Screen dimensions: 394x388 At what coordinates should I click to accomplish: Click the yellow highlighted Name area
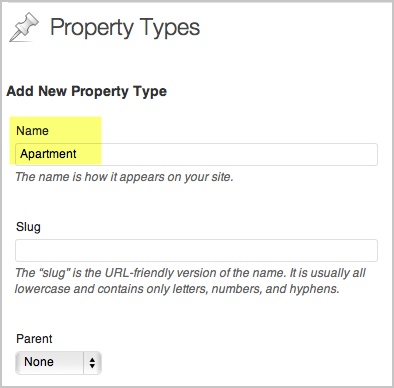(x=55, y=140)
